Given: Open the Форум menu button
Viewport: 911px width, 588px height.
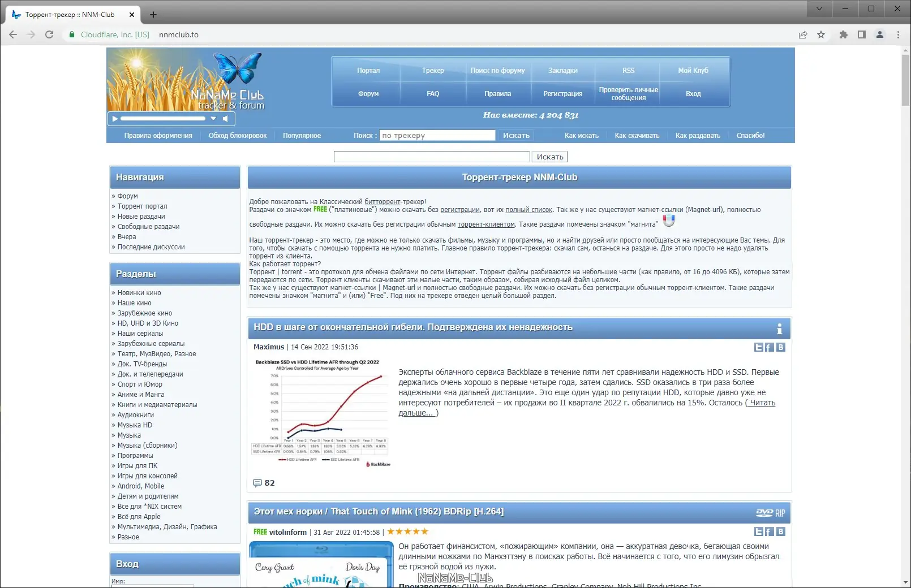Looking at the screenshot, I should (x=368, y=94).
